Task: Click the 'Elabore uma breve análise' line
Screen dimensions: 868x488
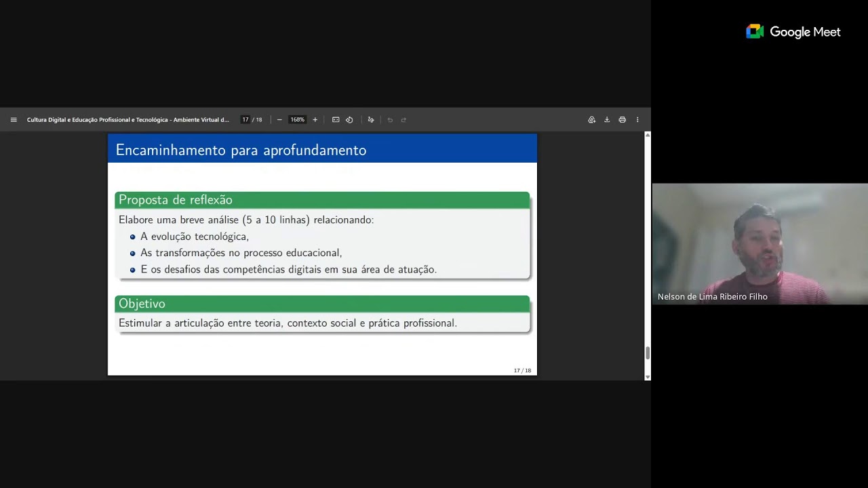Action: click(246, 220)
